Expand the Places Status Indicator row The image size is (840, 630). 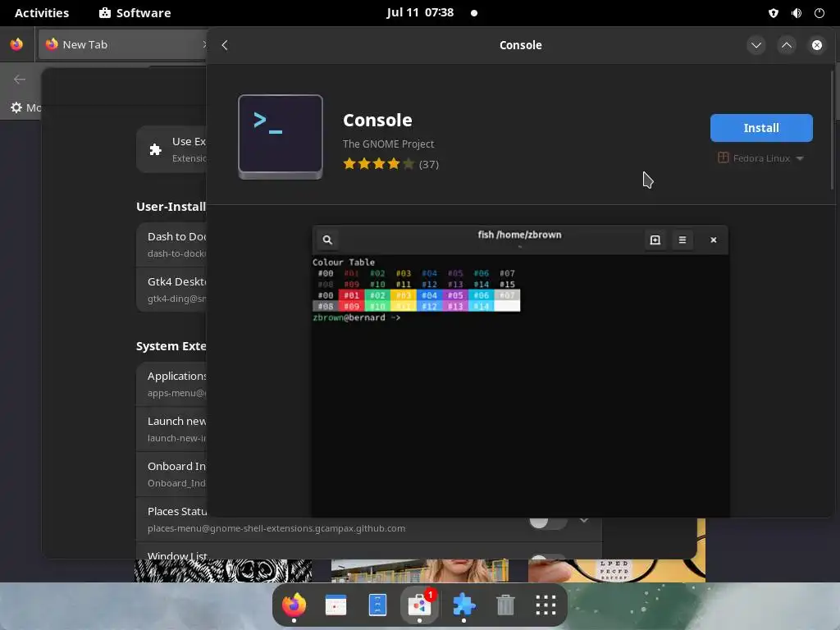click(x=584, y=520)
